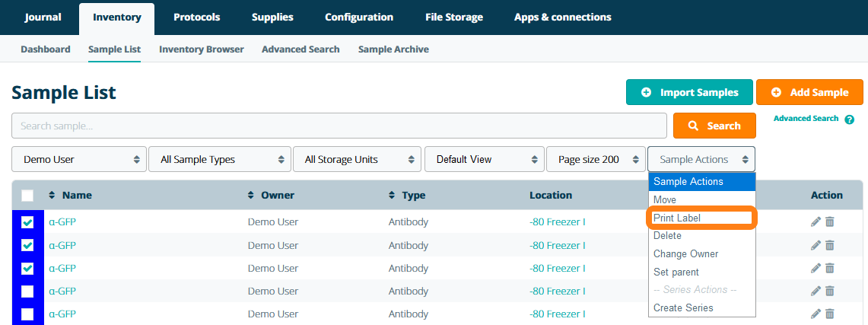This screenshot has height=325, width=868.
Task: Click the Search sample input field
Action: pos(339,126)
